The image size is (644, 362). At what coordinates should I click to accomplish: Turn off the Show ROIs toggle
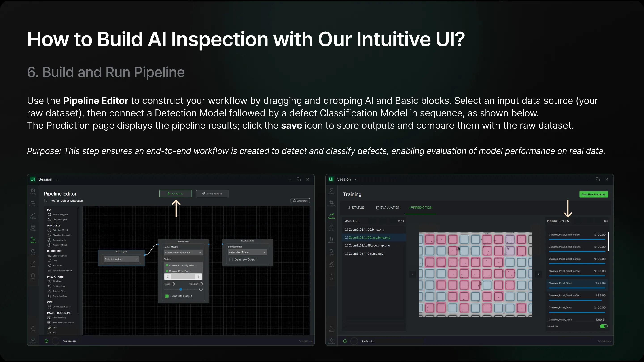(x=604, y=326)
